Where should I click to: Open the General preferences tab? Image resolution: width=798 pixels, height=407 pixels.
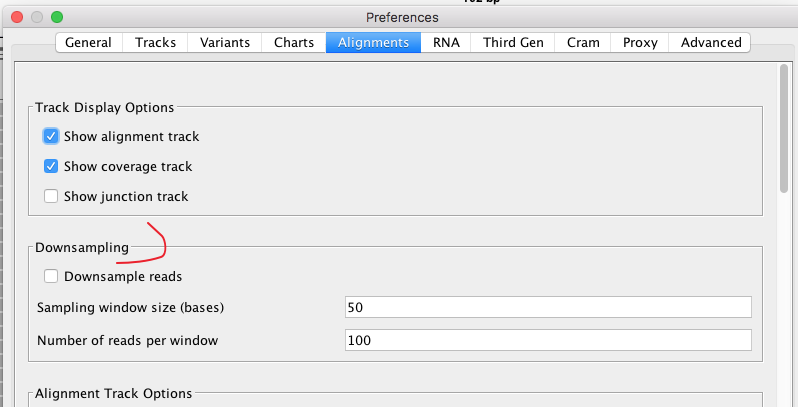pos(89,42)
